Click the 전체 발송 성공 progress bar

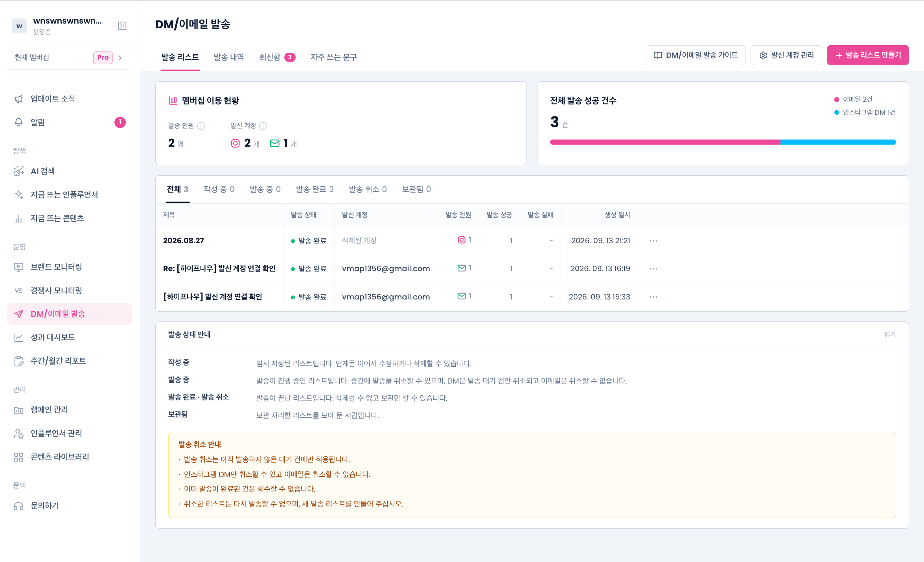(723, 142)
